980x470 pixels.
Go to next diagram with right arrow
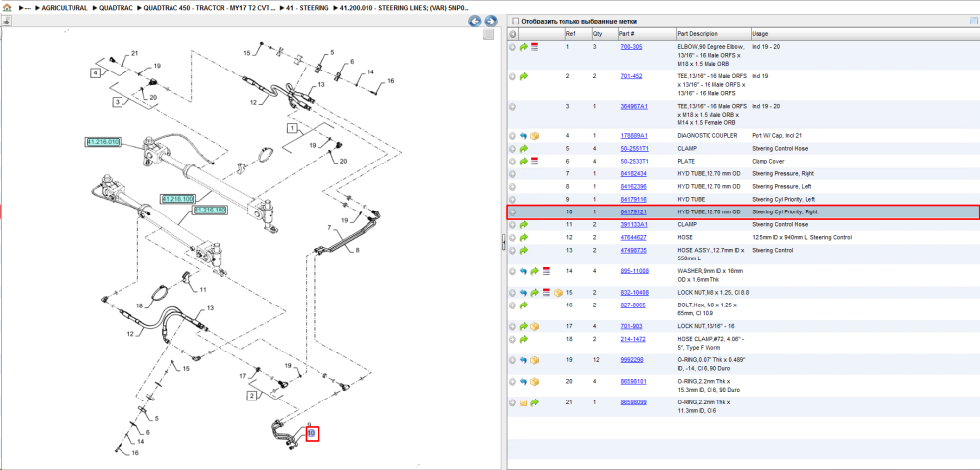(491, 22)
